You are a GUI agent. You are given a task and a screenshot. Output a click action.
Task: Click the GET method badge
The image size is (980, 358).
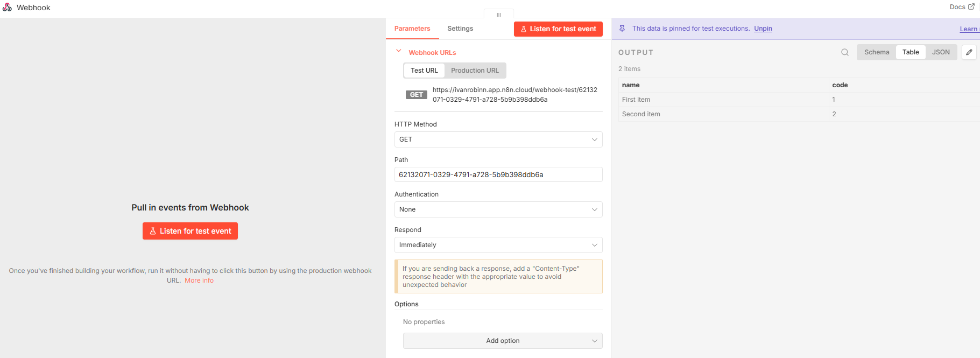tap(417, 95)
